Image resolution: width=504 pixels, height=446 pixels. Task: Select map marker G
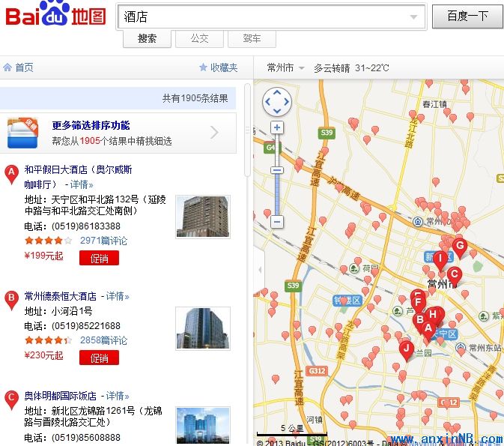[x=460, y=245]
